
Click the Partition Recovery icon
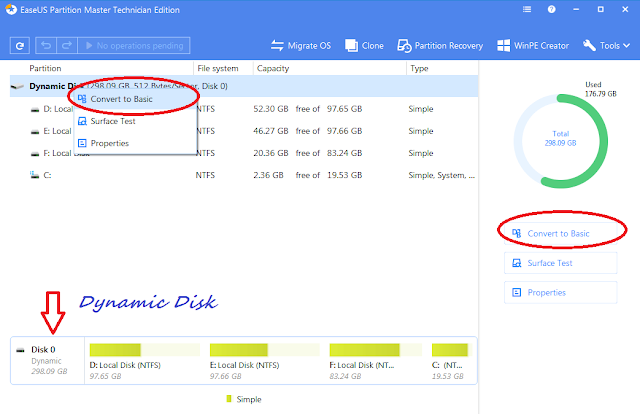[404, 46]
